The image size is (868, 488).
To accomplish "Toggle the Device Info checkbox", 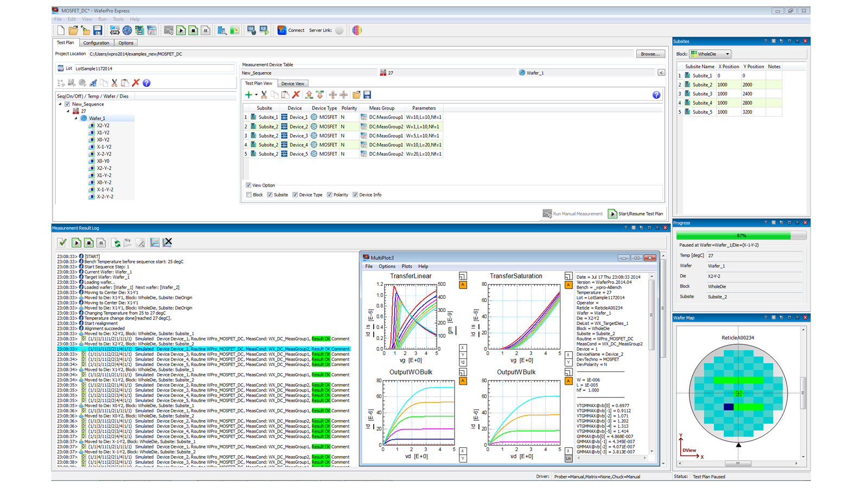I will click(355, 195).
